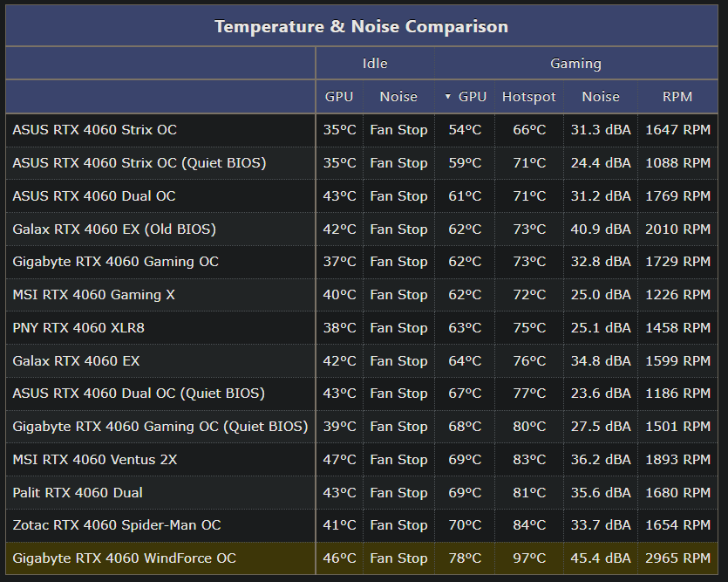Viewport: 728px width, 582px height.
Task: Click PNY RTX 4060 XLR8 entry
Action: tap(78, 328)
